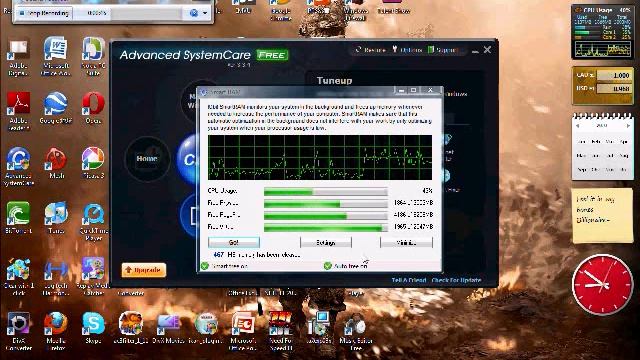Click the FREE badge in the title
Viewport: 640px width, 360px height.
[272, 55]
